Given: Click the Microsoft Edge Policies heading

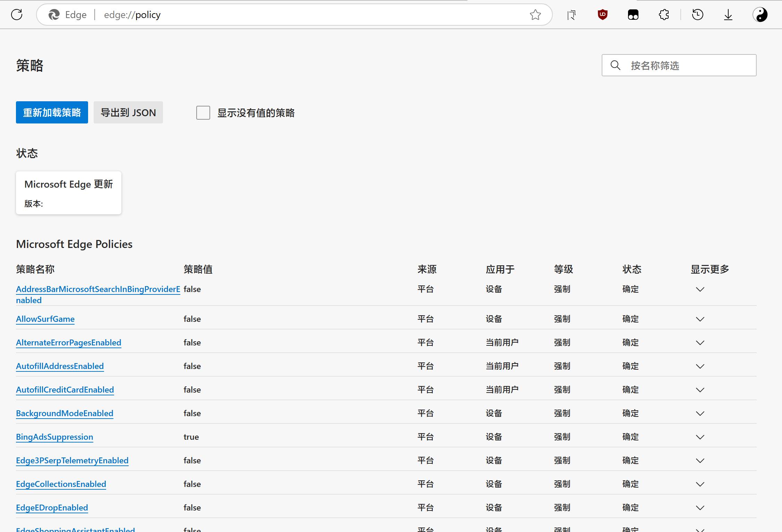Looking at the screenshot, I should pyautogui.click(x=74, y=244).
